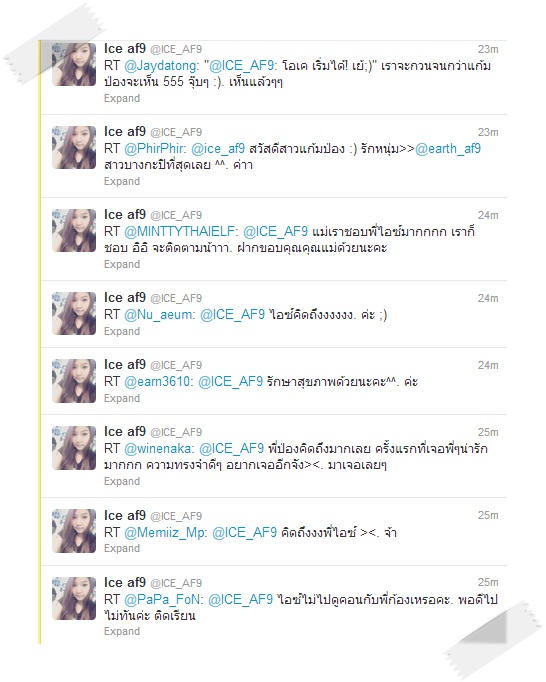Follow the @Memiiz_Mp mention link
Screen dimensions: 546x682
(166, 532)
